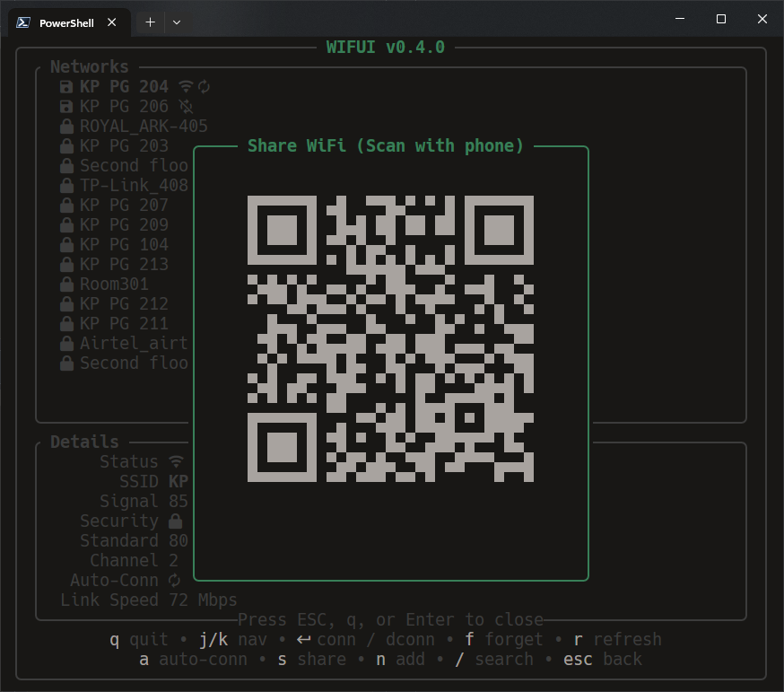Click the auto-connect sync icon on KP PG 204
784x692 pixels.
[x=204, y=87]
